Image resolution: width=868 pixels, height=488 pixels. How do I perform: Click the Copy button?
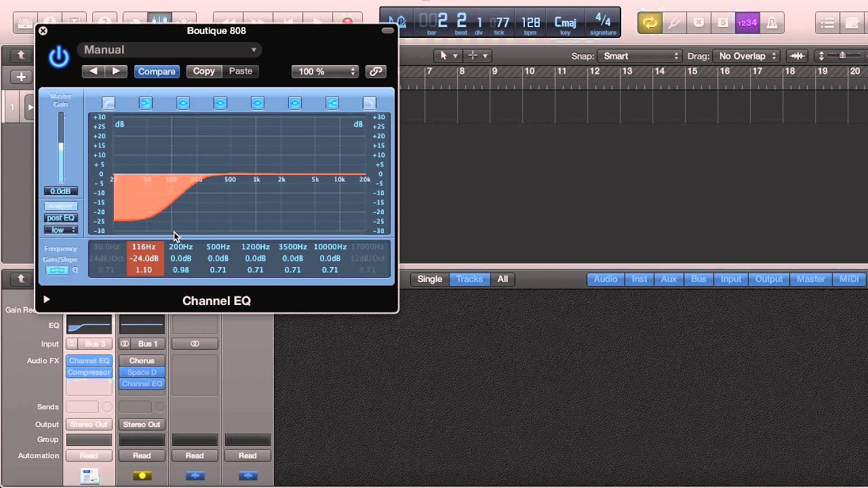click(x=203, y=71)
